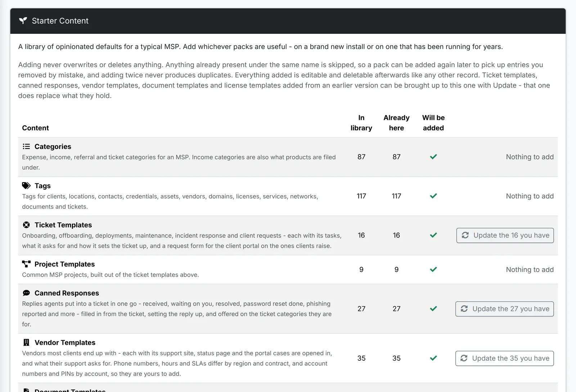Click the diagram icon beside Project Templates

coord(26,264)
